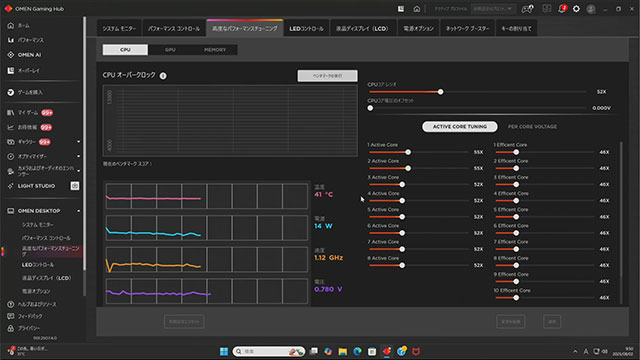Screen dimensions: 640x360
Task: Open the Power Options tab
Action: 418,29
